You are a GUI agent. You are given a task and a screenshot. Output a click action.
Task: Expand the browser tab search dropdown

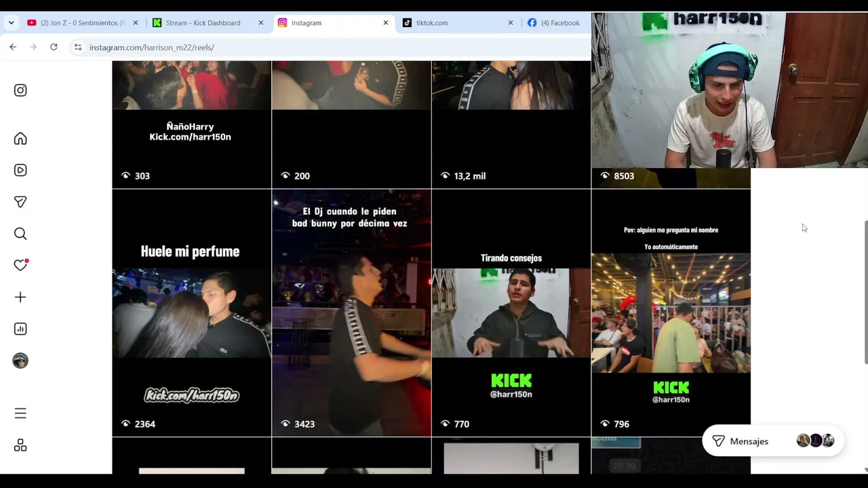[x=11, y=23]
